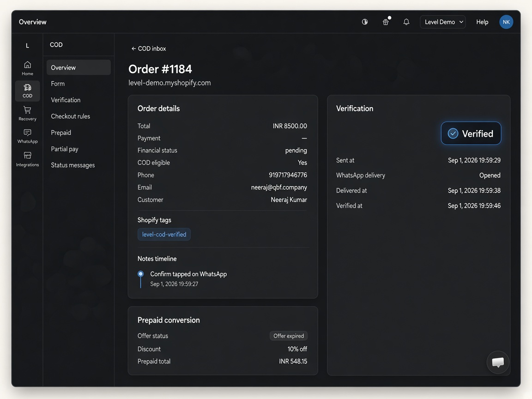This screenshot has width=532, height=399.
Task: Select Overview in COD menu
Action: 79,67
